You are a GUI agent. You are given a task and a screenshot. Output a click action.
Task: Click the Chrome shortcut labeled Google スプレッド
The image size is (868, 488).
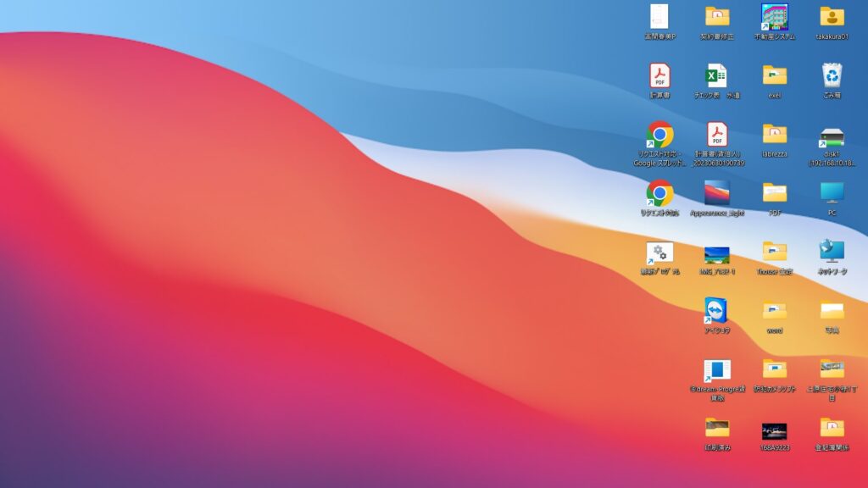pos(659,135)
